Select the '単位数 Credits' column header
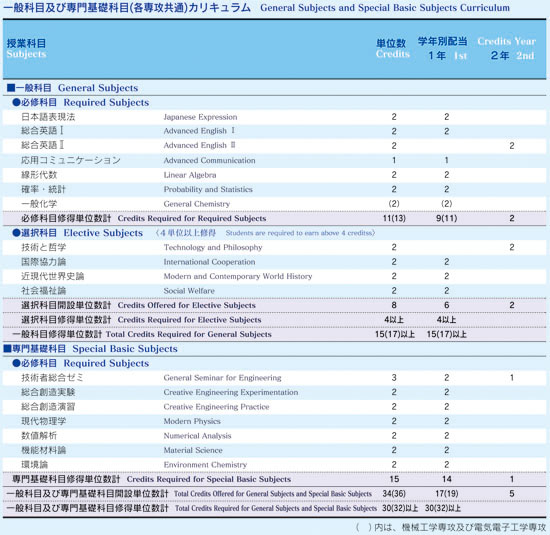550x535 pixels. tap(393, 48)
